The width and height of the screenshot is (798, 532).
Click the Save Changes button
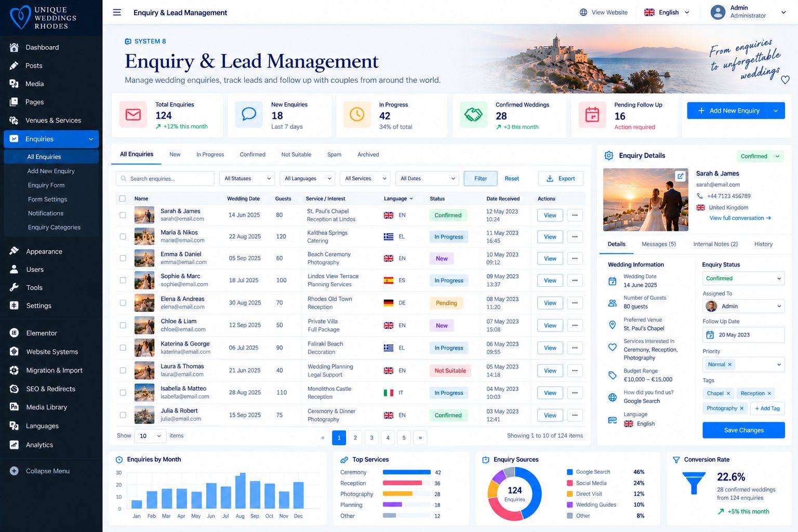coord(743,430)
